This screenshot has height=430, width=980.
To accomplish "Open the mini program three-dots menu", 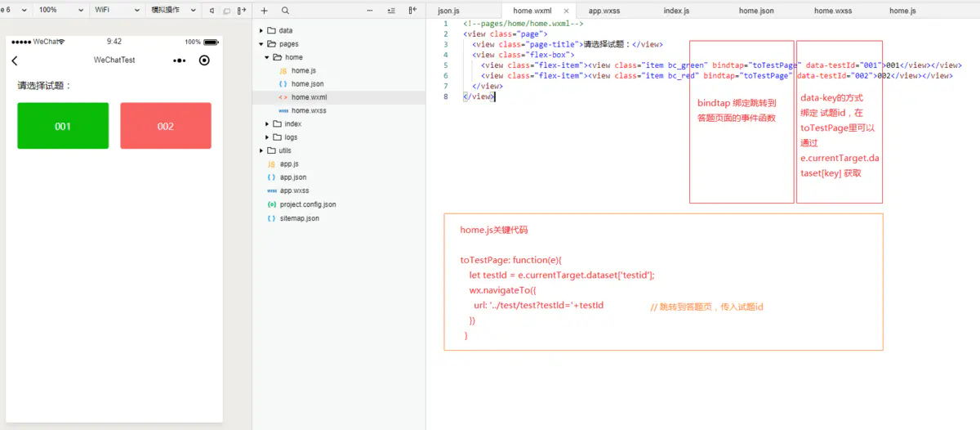I will point(180,60).
